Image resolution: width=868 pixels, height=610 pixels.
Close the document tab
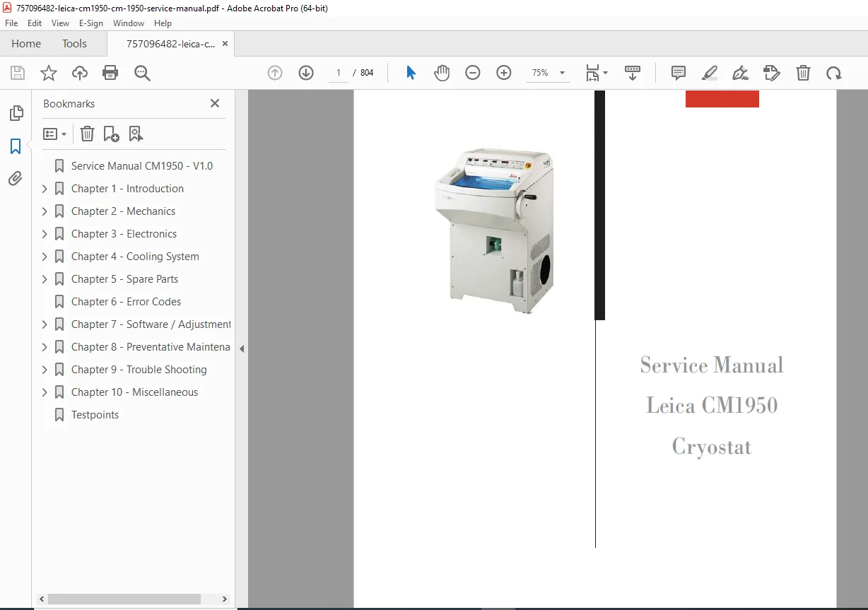coord(225,44)
